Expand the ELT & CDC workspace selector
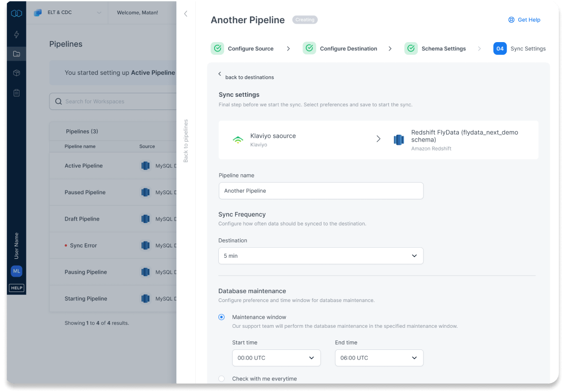The height and width of the screenshot is (392, 563). [67, 13]
